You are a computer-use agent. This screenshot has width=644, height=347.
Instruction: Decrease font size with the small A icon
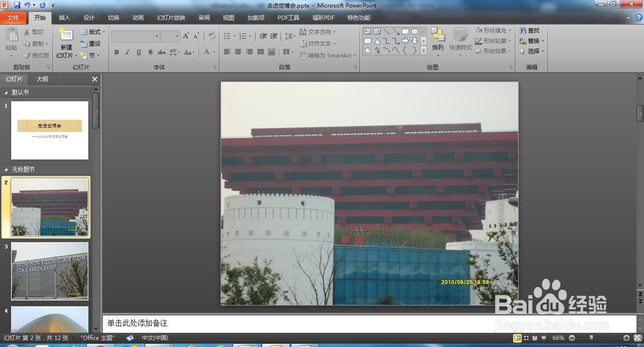click(x=196, y=36)
